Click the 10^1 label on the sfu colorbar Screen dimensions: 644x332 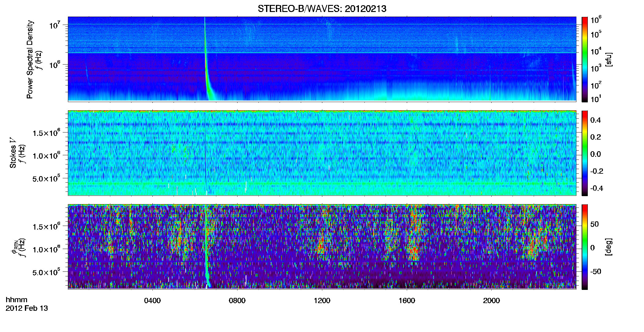click(596, 99)
